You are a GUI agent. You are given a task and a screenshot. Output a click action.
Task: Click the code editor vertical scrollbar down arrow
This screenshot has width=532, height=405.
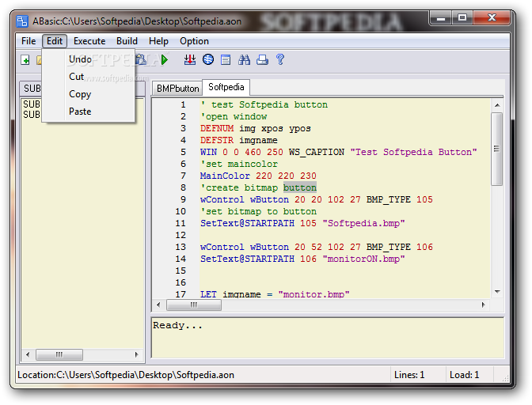pos(496,291)
